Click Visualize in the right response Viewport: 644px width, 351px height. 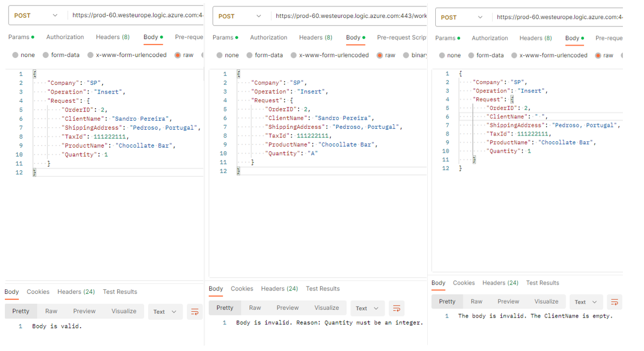pos(546,302)
